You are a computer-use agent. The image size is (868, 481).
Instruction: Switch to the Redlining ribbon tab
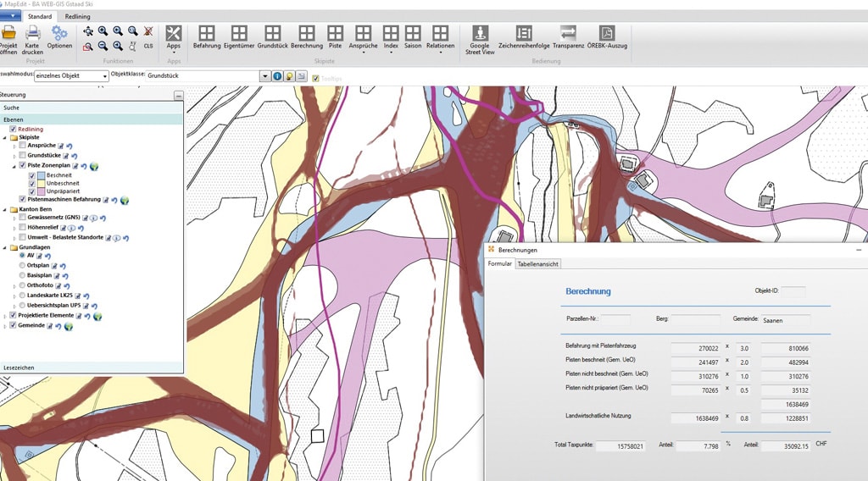point(77,16)
